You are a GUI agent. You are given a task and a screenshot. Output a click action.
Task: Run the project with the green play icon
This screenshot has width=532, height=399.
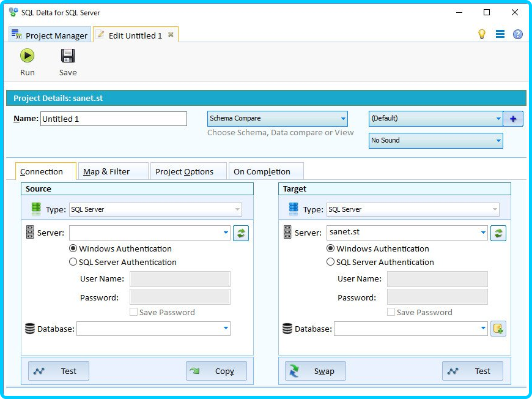click(27, 56)
